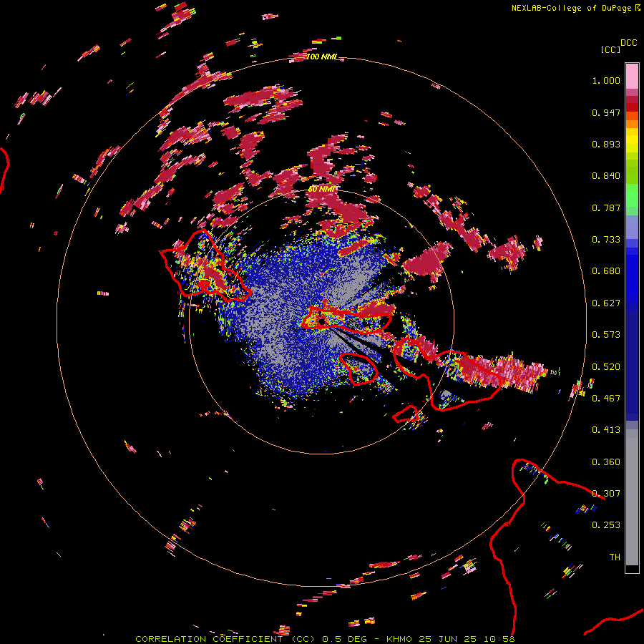Click the 0.733 color scale value
The width and height of the screenshot is (644, 644).
[x=606, y=240]
